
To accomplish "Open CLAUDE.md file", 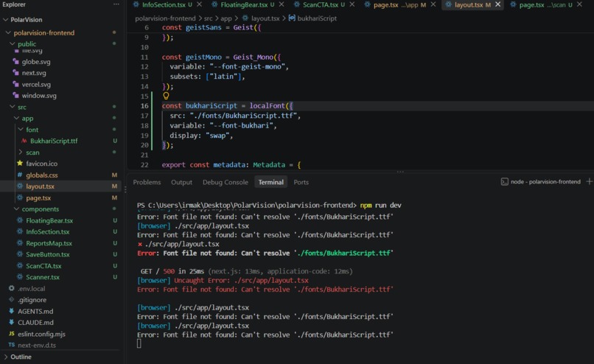I will 35,323.
